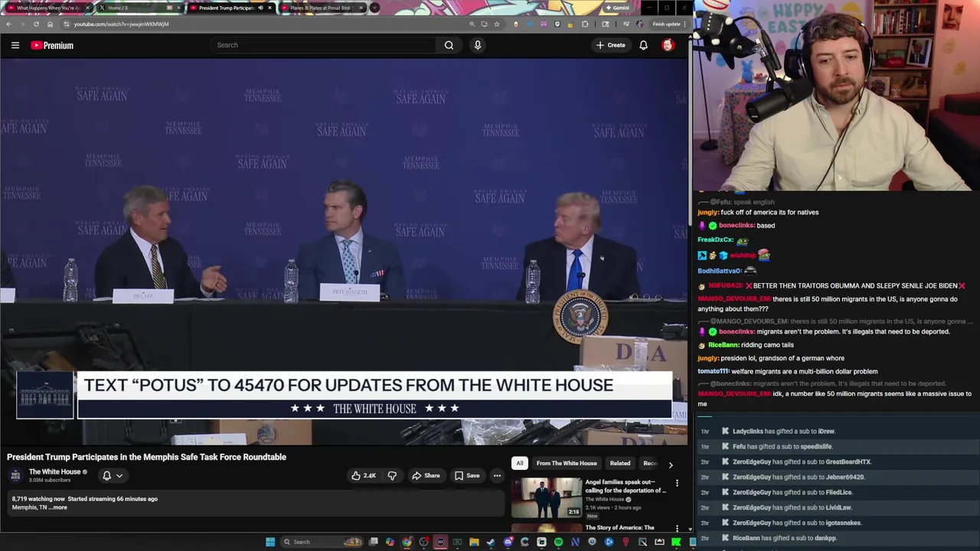Viewport: 980px width, 551px height.
Task: Click the YouTube search input field
Action: 325,45
